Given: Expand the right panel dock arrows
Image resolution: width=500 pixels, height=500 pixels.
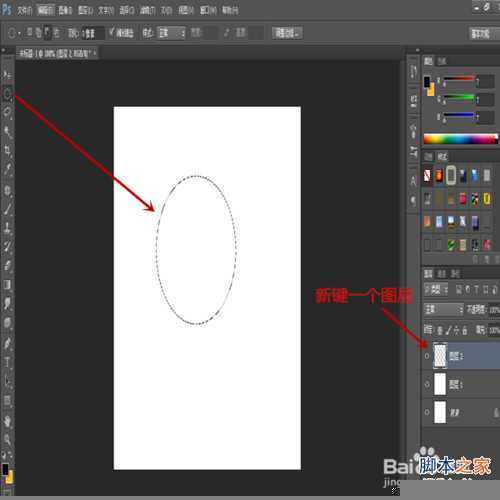Looking at the screenshot, I should [417, 50].
